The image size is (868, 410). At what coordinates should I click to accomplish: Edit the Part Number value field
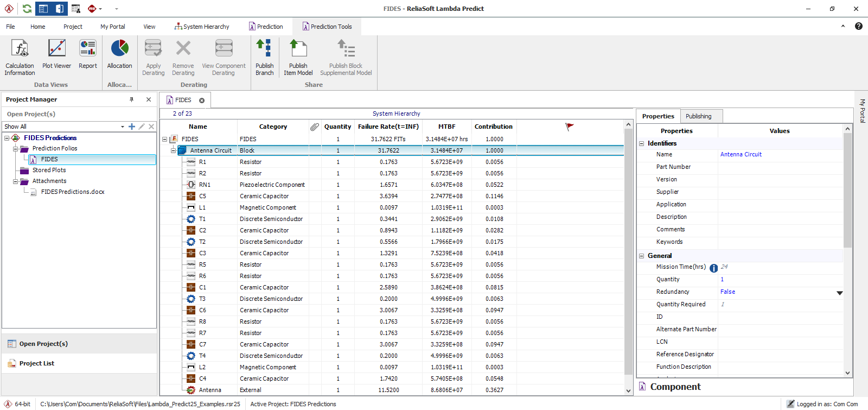[780, 167]
